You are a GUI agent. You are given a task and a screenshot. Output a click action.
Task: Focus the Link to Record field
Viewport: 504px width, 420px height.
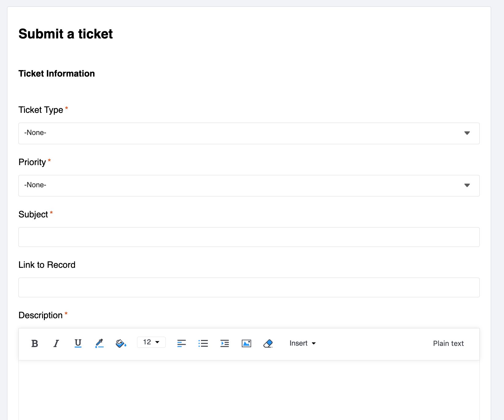click(x=249, y=287)
